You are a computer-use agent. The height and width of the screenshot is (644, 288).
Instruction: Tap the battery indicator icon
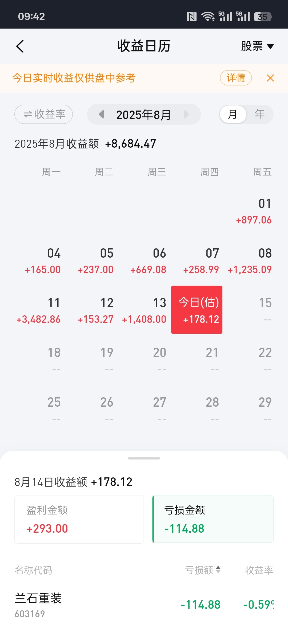pyautogui.click(x=263, y=17)
